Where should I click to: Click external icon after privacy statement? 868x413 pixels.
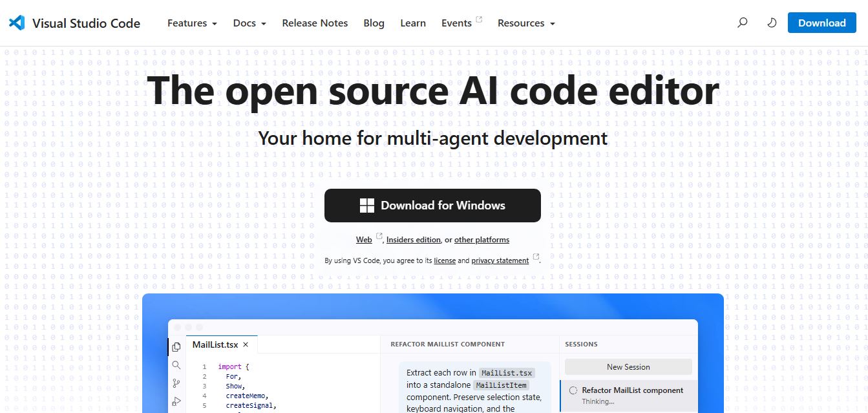coord(535,257)
